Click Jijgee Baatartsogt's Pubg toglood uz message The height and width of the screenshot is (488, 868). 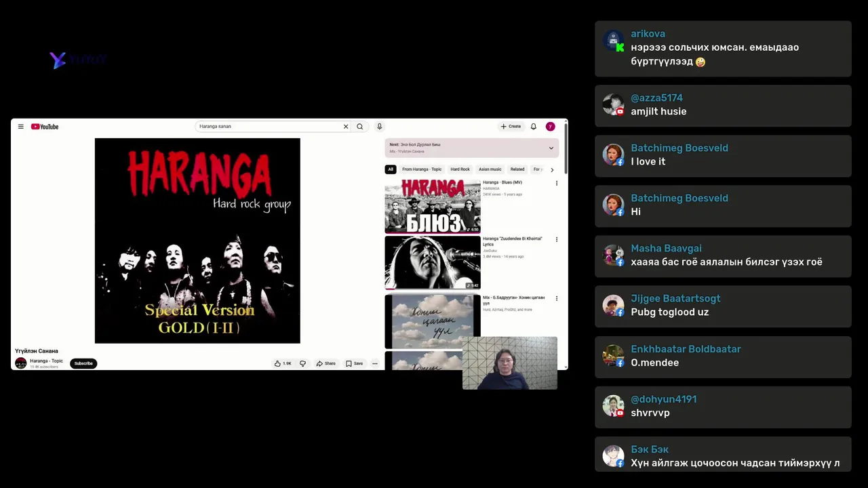point(723,306)
